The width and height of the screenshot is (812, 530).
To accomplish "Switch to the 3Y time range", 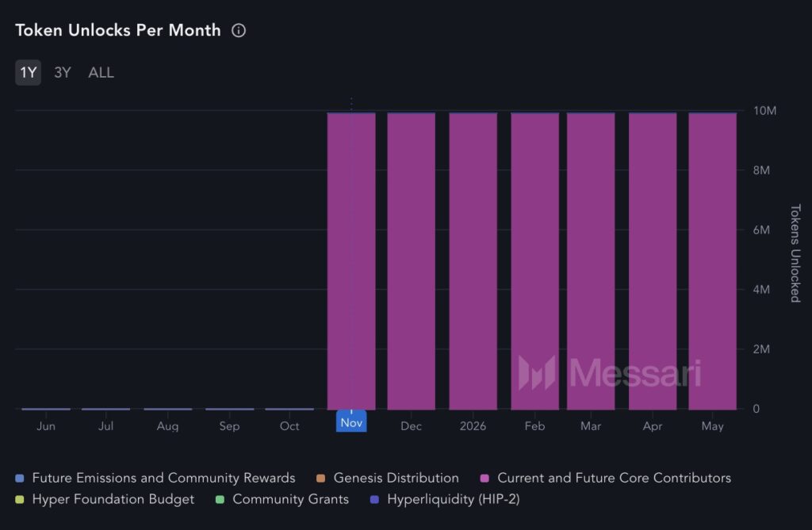I will coord(63,72).
